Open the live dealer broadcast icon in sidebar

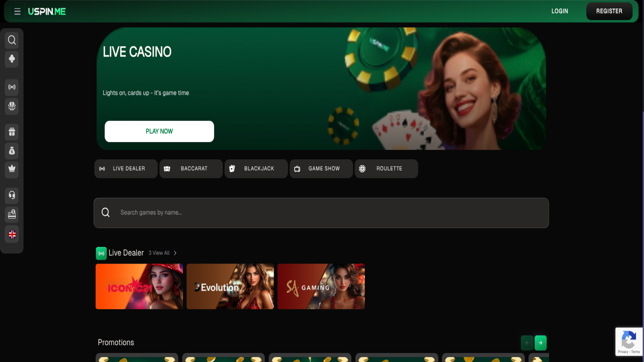pyautogui.click(x=12, y=87)
